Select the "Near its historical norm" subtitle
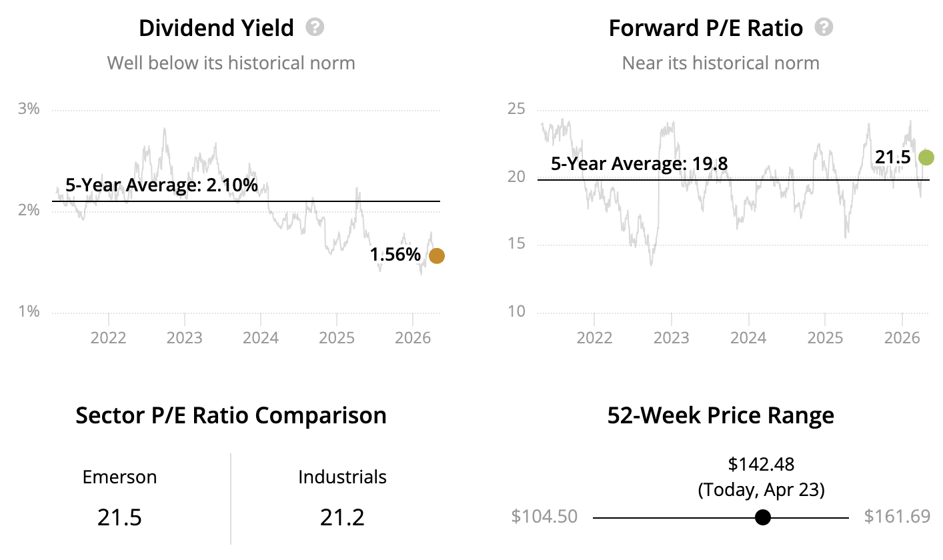Image resolution: width=943 pixels, height=560 pixels. [720, 63]
